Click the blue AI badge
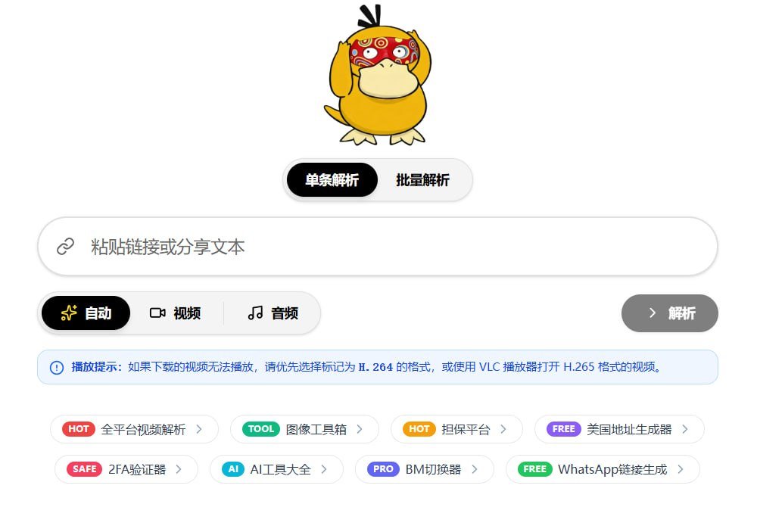The image size is (757, 532). point(233,468)
